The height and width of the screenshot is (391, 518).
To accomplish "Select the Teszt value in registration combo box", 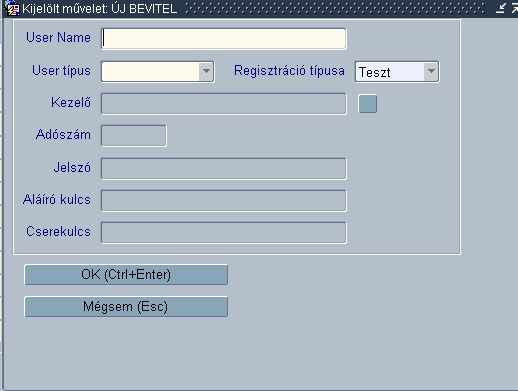I will (390, 72).
